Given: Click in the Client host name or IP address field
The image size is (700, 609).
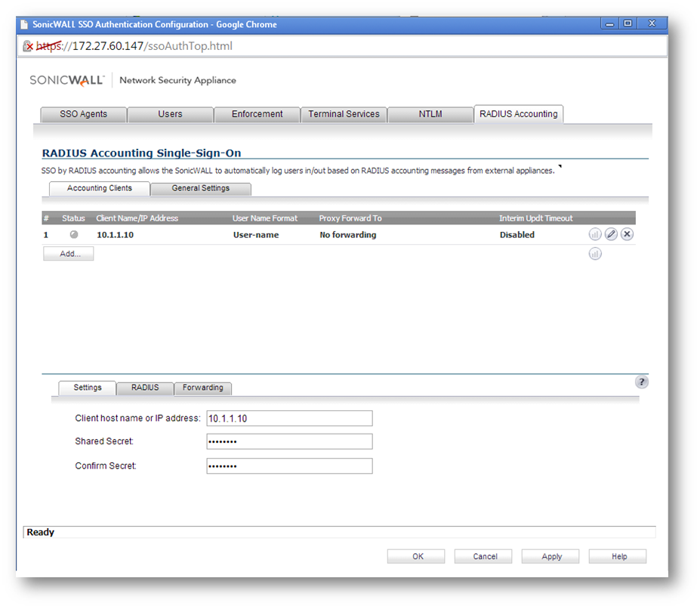Looking at the screenshot, I should point(289,419).
